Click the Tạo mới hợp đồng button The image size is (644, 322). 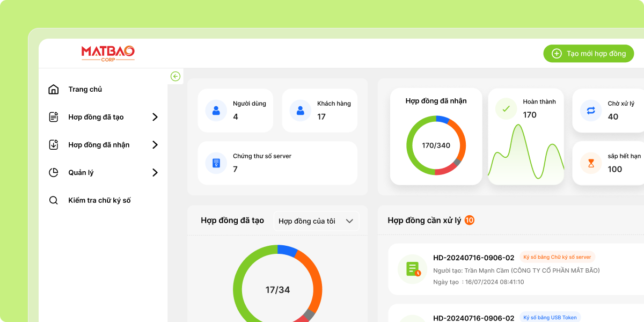(x=589, y=54)
